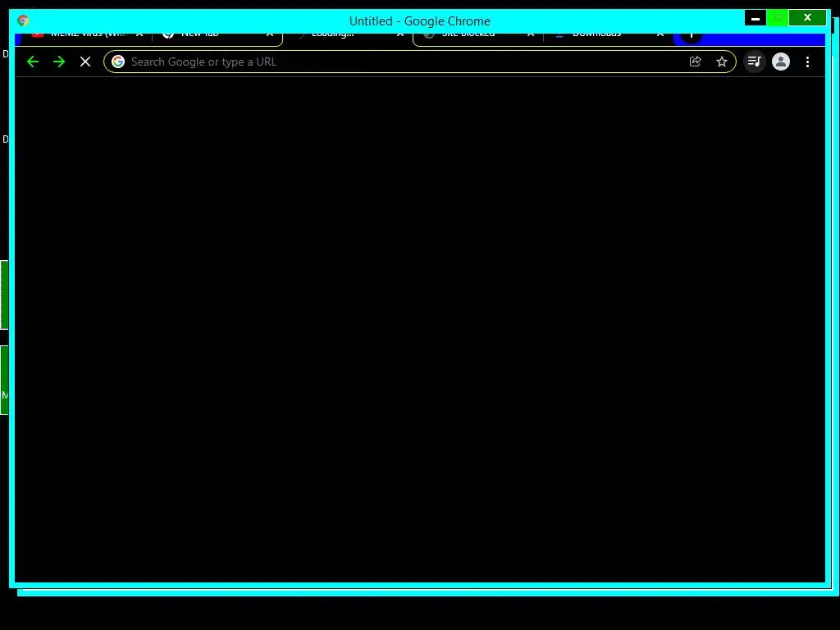840x630 pixels.
Task: Close the Site blocked tab
Action: [531, 35]
